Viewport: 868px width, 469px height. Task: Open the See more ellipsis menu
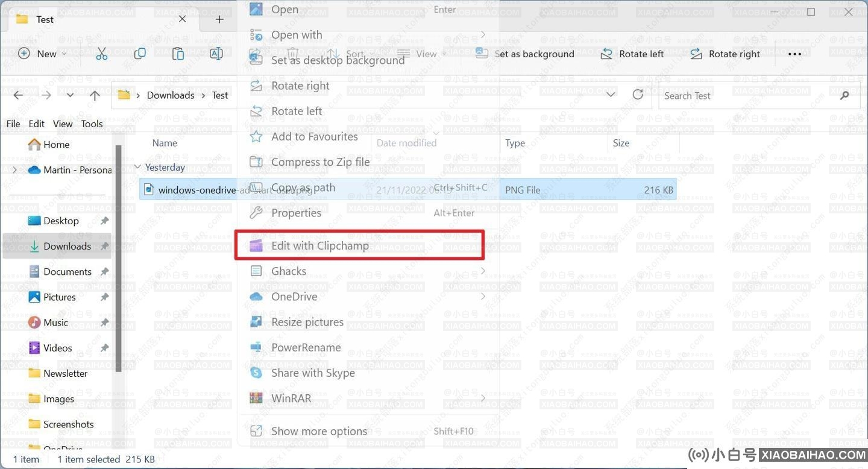click(794, 54)
